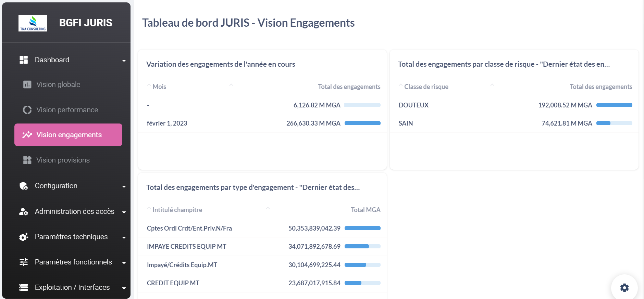Screen dimensions: 644x299
Task: Select the février 1, 2023 row
Action: [167, 123]
